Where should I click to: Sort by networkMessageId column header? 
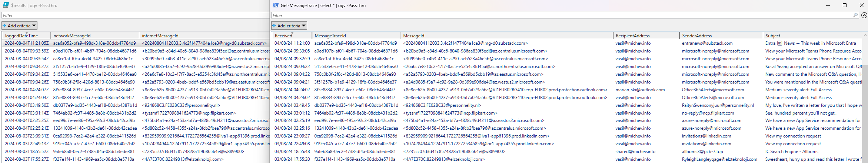72,36
